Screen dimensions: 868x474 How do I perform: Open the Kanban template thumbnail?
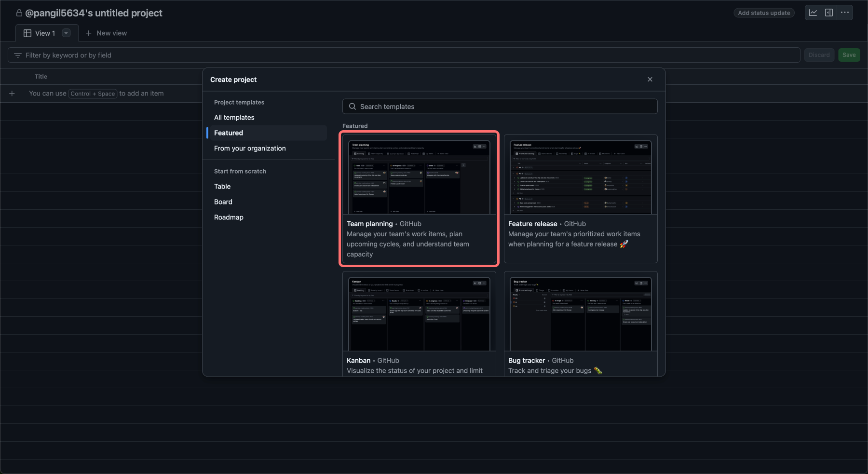coord(419,314)
